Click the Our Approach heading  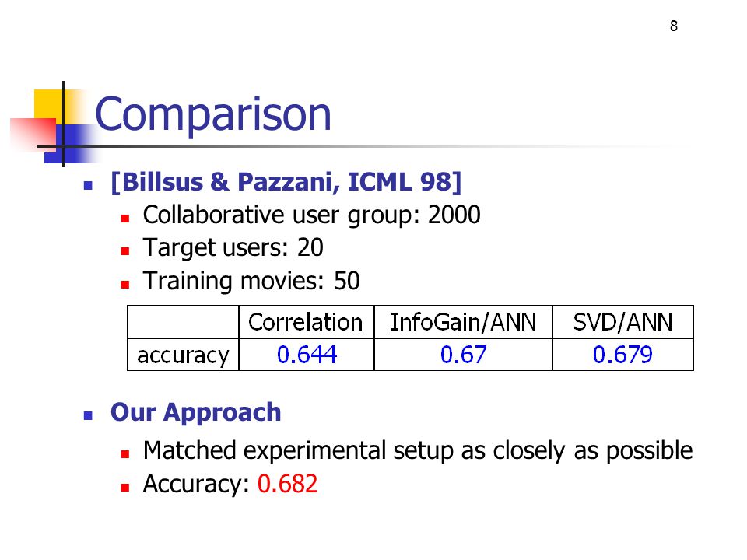[196, 412]
